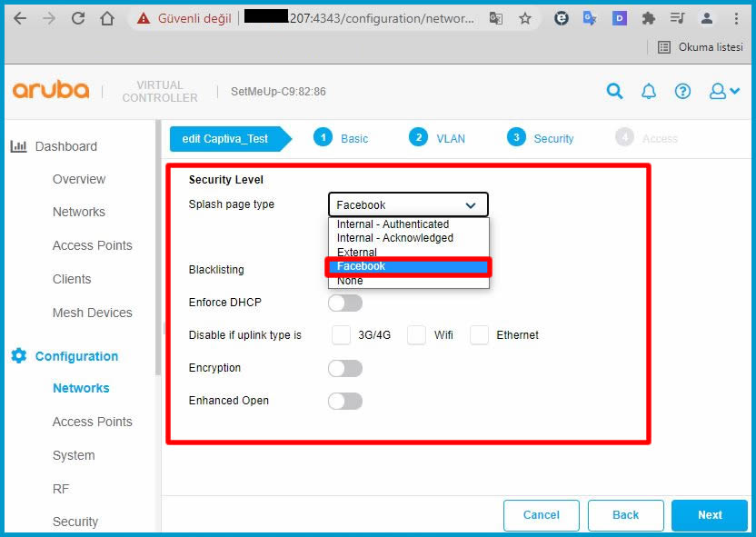The image size is (756, 537).
Task: Open the Aruba search magnifier icon
Action: 614,91
